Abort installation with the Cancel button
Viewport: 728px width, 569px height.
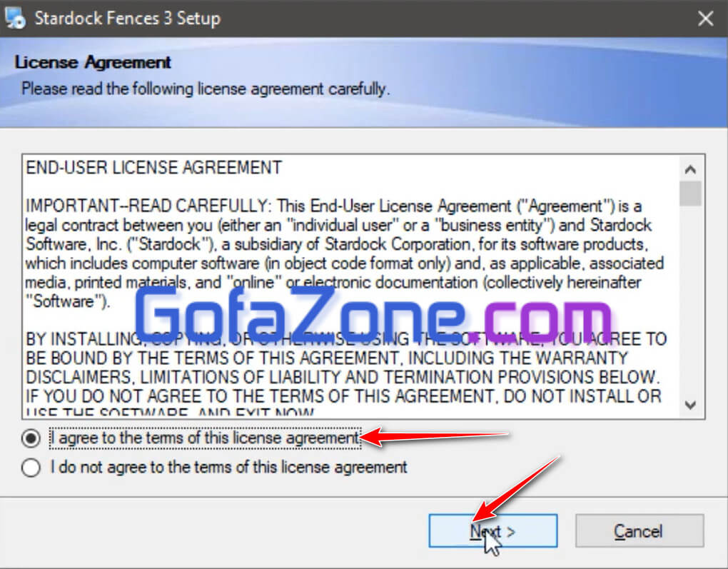[x=639, y=530]
